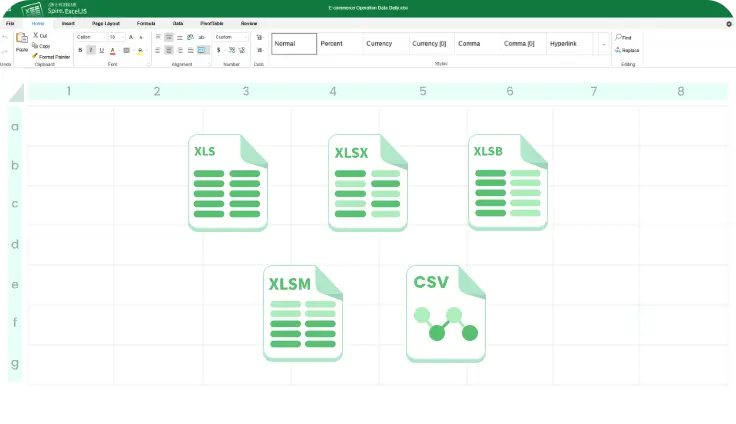736x424 pixels.
Task: Toggle underline formatting
Action: [102, 49]
